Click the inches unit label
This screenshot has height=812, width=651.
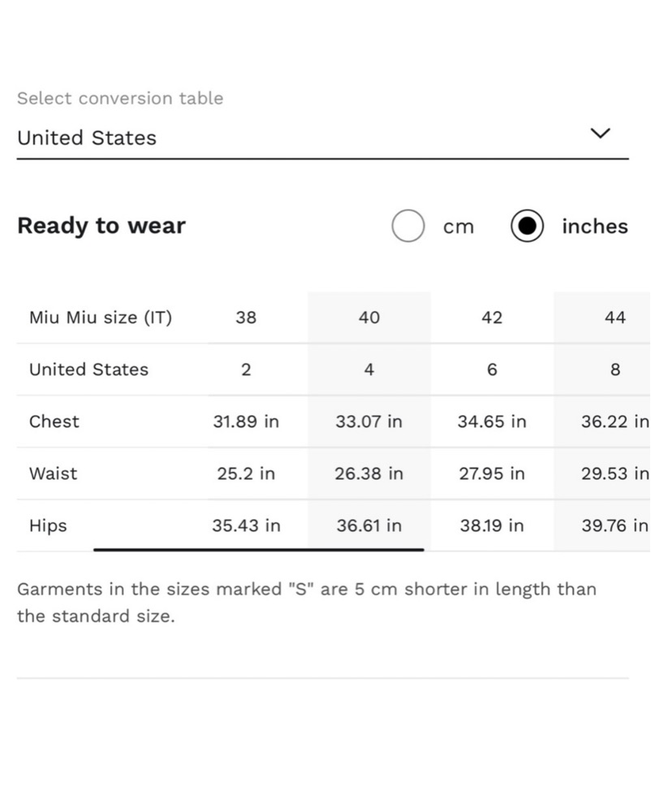tap(595, 227)
